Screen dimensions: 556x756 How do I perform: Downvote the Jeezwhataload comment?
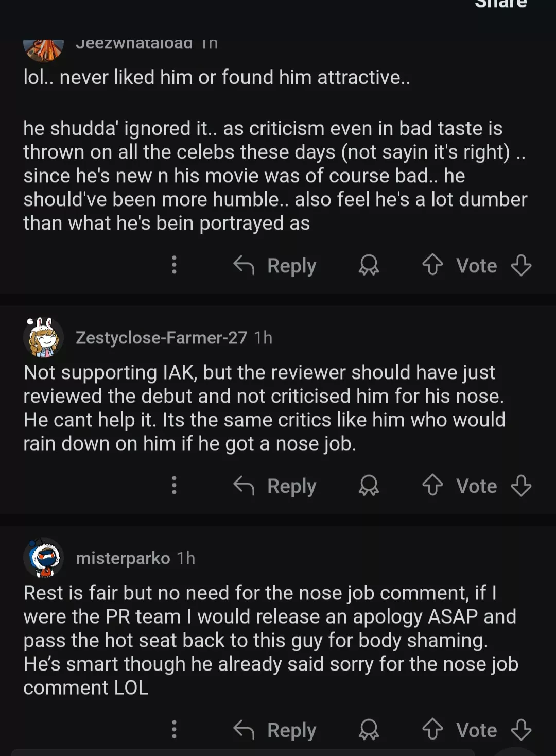click(521, 265)
